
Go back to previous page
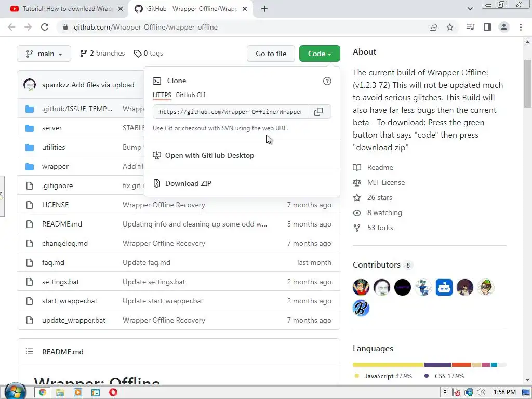pos(11,27)
